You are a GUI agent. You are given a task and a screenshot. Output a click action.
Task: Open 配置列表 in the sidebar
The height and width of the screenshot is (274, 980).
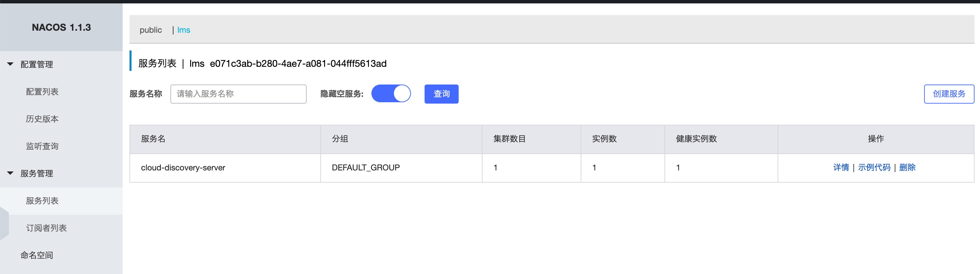click(x=42, y=92)
